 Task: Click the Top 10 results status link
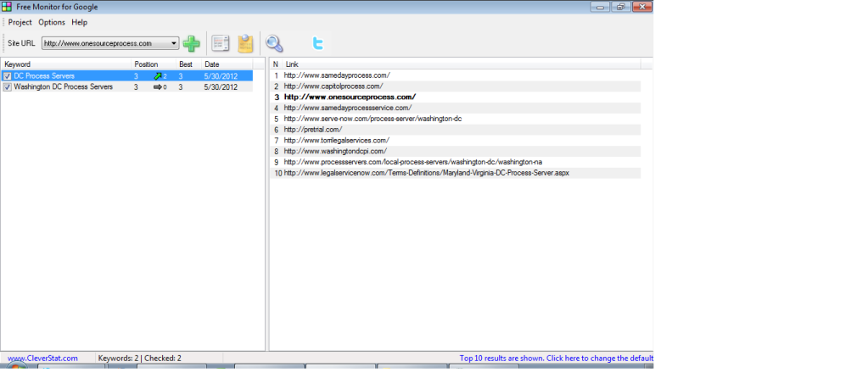557,359
